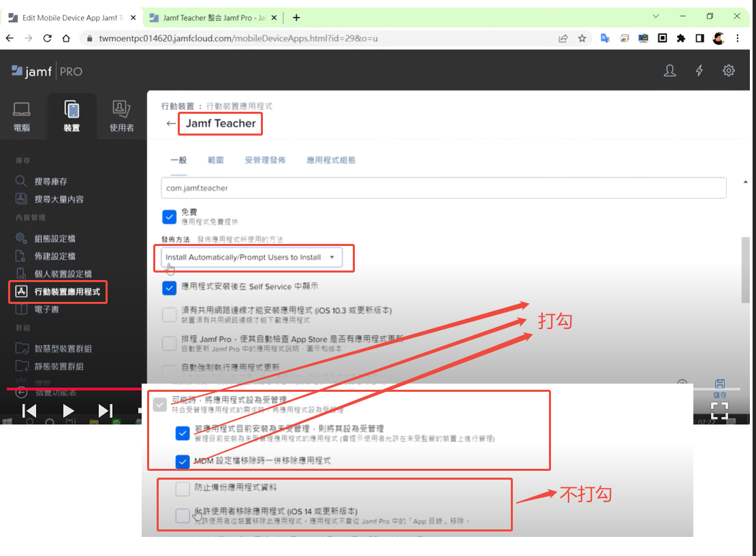Open the Jamf Pro account user icon
The height and width of the screenshot is (556, 756).
pos(670,71)
